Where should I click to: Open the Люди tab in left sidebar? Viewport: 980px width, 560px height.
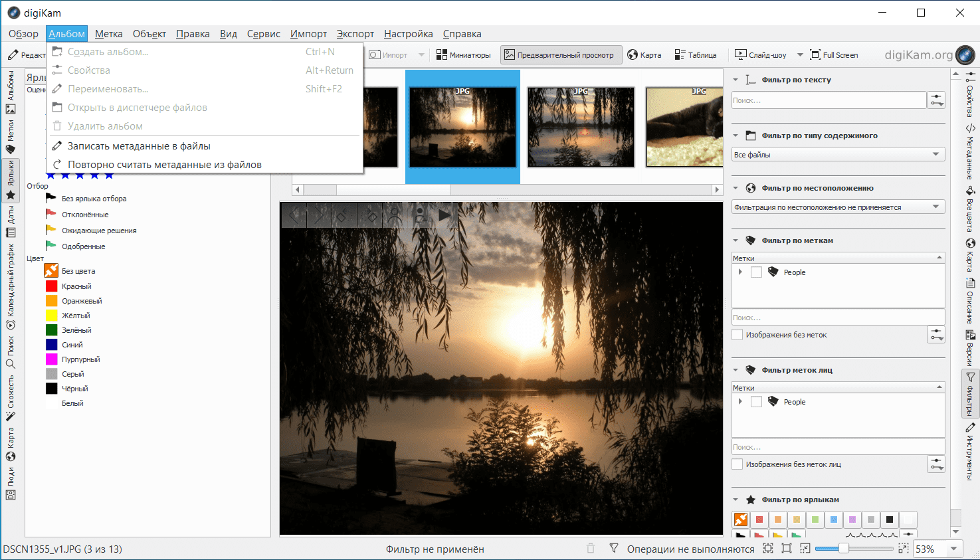(x=11, y=483)
